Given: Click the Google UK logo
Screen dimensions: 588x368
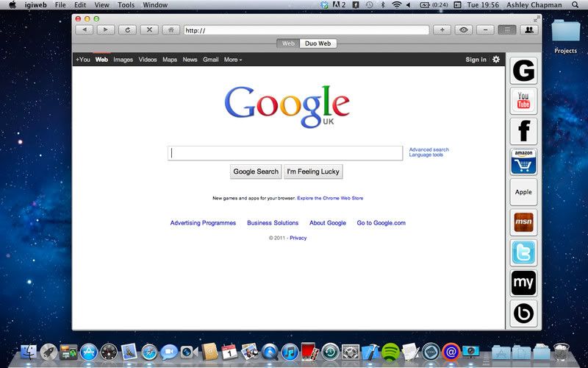Looking at the screenshot, I should coord(287,107).
